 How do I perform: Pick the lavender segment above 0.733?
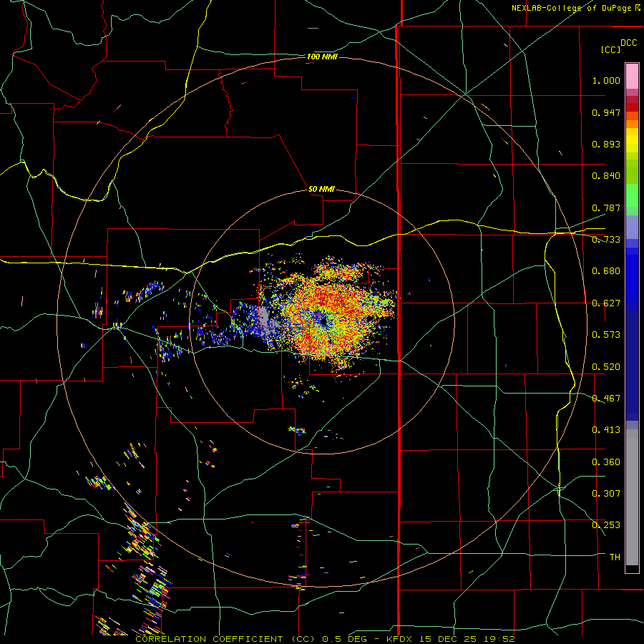pos(632,228)
